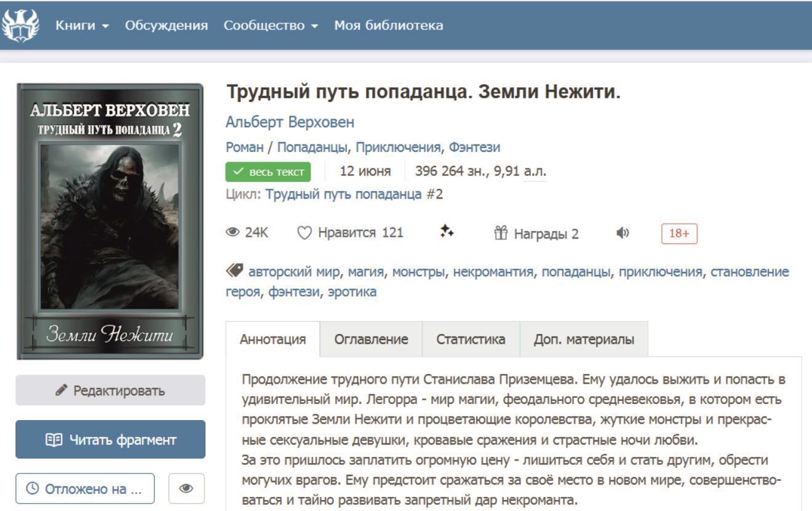Open tag 'магия'
This screenshot has width=812, height=511.
pyautogui.click(x=365, y=272)
